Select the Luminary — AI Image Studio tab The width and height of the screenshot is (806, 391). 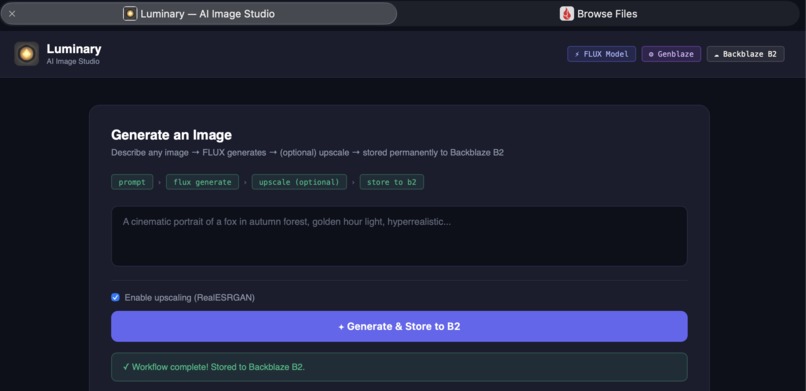tap(199, 13)
